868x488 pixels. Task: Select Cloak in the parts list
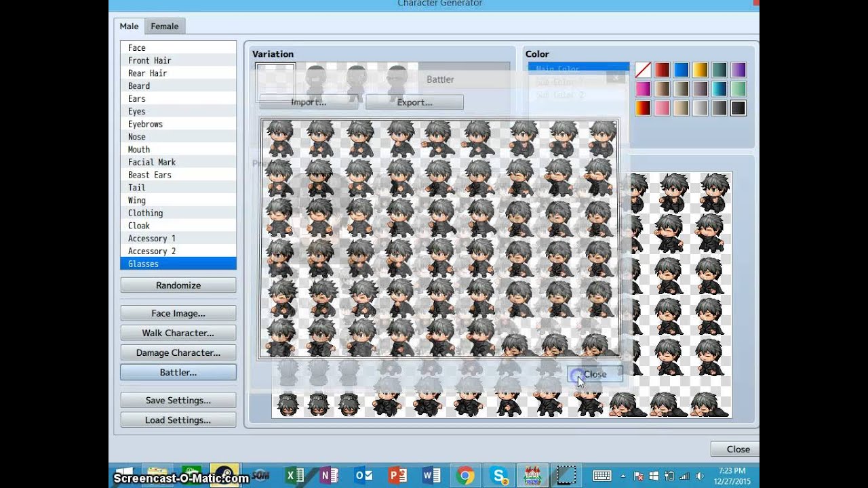(x=178, y=226)
